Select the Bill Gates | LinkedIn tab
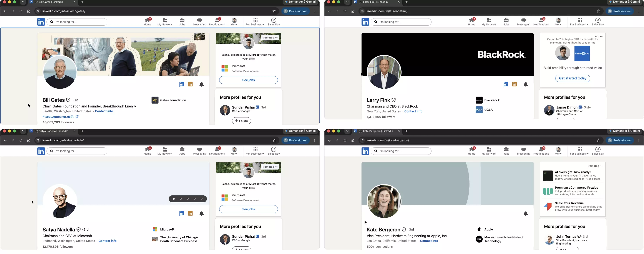The image size is (644, 254). pyautogui.click(x=52, y=2)
